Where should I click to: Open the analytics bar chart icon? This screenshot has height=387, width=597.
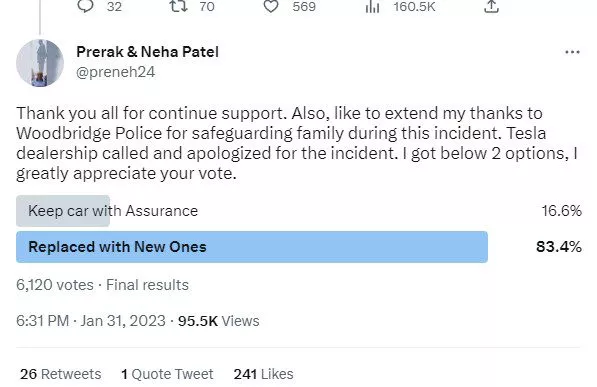pyautogui.click(x=372, y=6)
